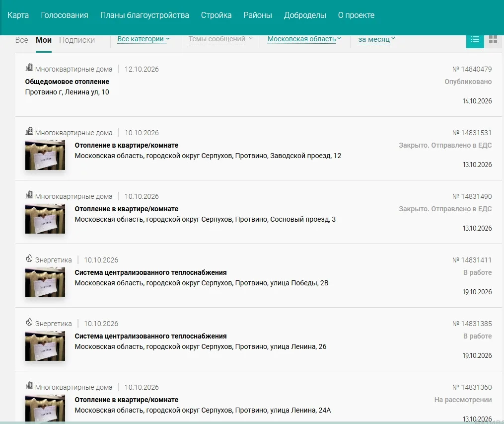504x424 pixels.
Task: Open 'Общедомовое отопление' report title
Action: (67, 82)
